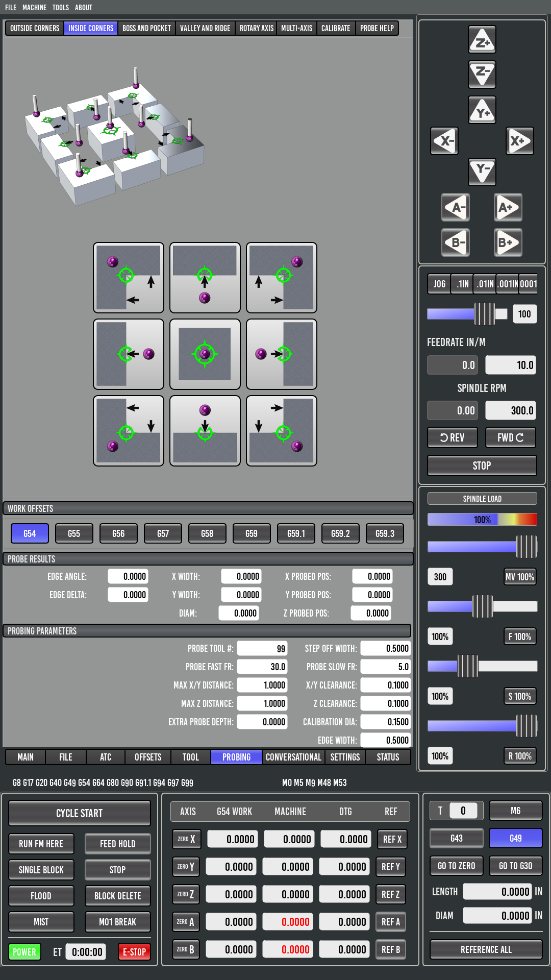
Task: Select continuous JOG mode
Action: (439, 284)
